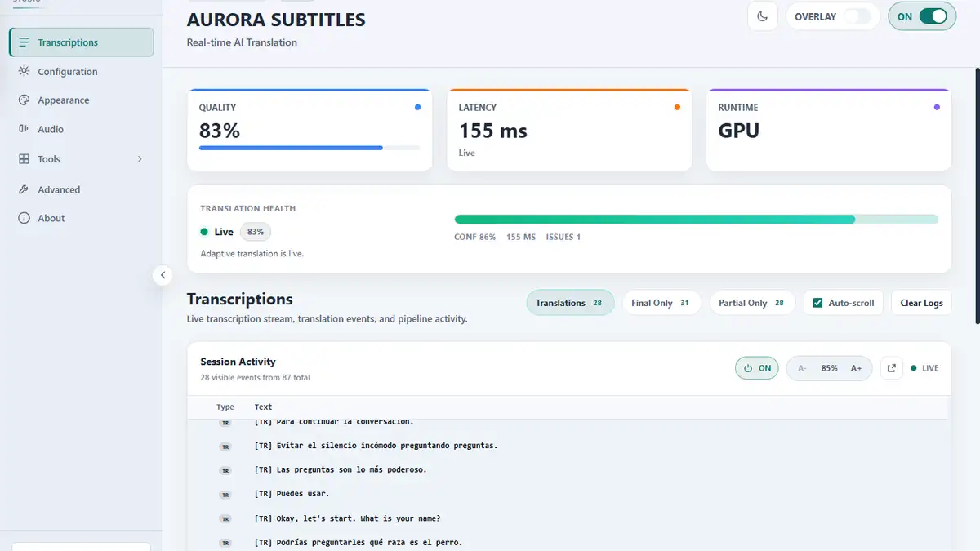This screenshot has height=551, width=980.
Task: Click the TR badge beside 'Puedes usar.'
Action: [225, 495]
